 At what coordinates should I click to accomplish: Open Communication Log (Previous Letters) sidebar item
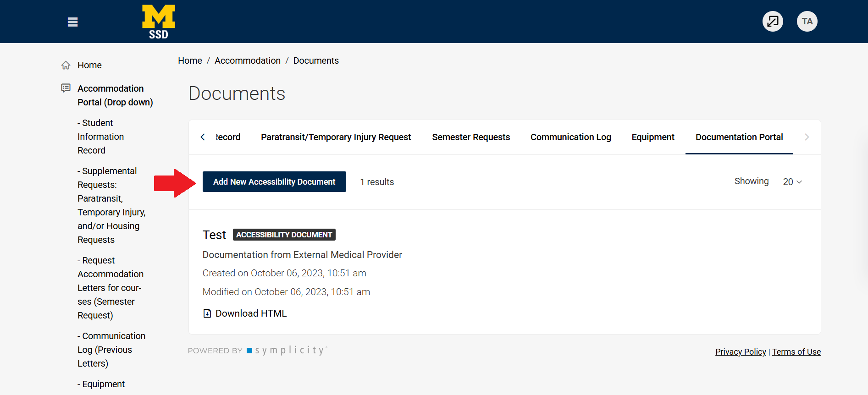coord(111,350)
